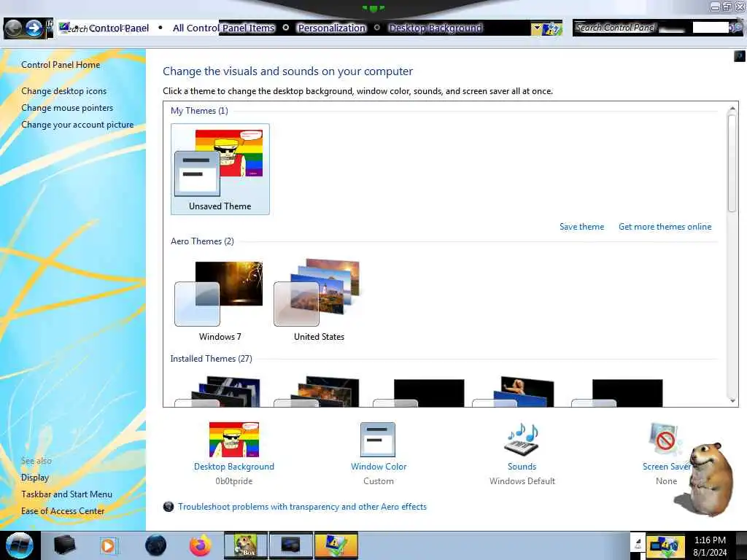Open Change your account picture
Image resolution: width=747 pixels, height=560 pixels.
click(x=77, y=124)
